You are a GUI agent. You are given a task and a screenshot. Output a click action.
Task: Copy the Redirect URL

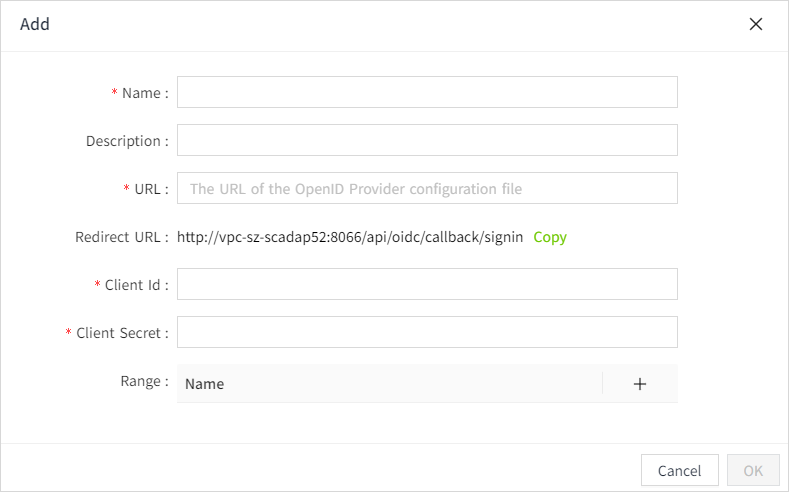(550, 237)
